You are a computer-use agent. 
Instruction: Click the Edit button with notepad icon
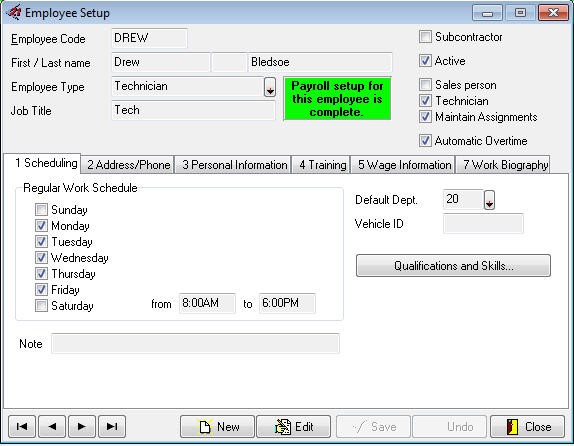tap(294, 427)
